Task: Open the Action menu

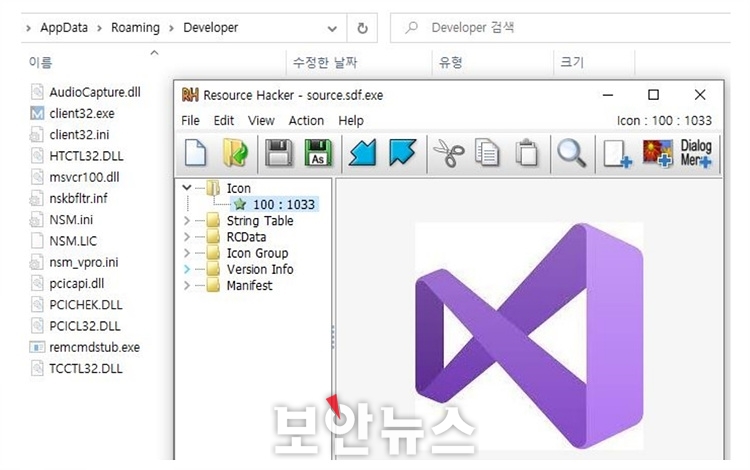Action: (x=306, y=120)
